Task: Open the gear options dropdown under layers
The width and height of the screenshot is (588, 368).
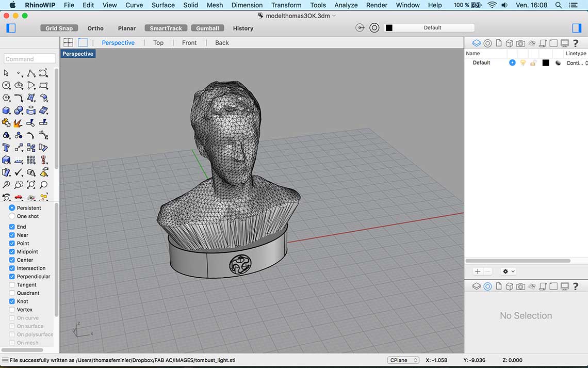Action: coord(509,271)
